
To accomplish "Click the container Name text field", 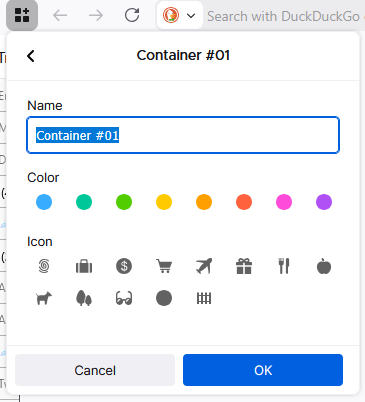I will click(x=183, y=135).
